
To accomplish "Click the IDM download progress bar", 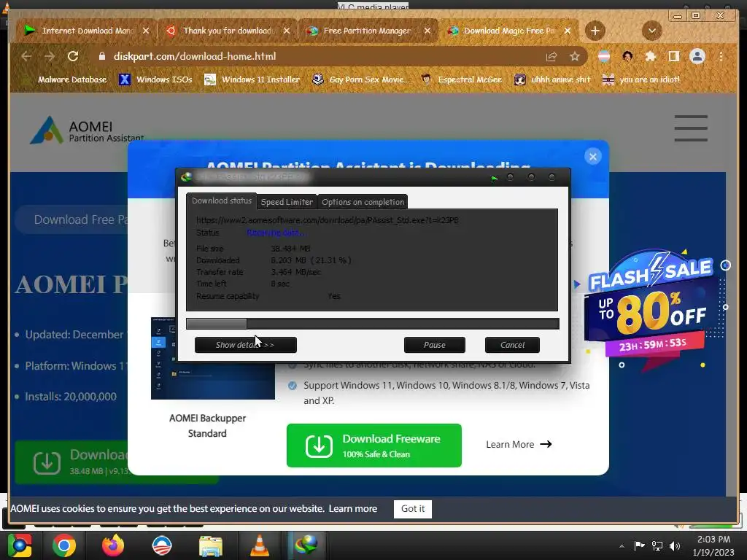I will coord(373,324).
